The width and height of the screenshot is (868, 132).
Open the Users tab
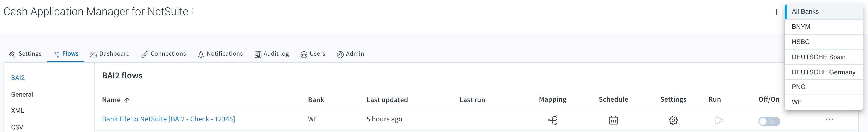pos(313,54)
